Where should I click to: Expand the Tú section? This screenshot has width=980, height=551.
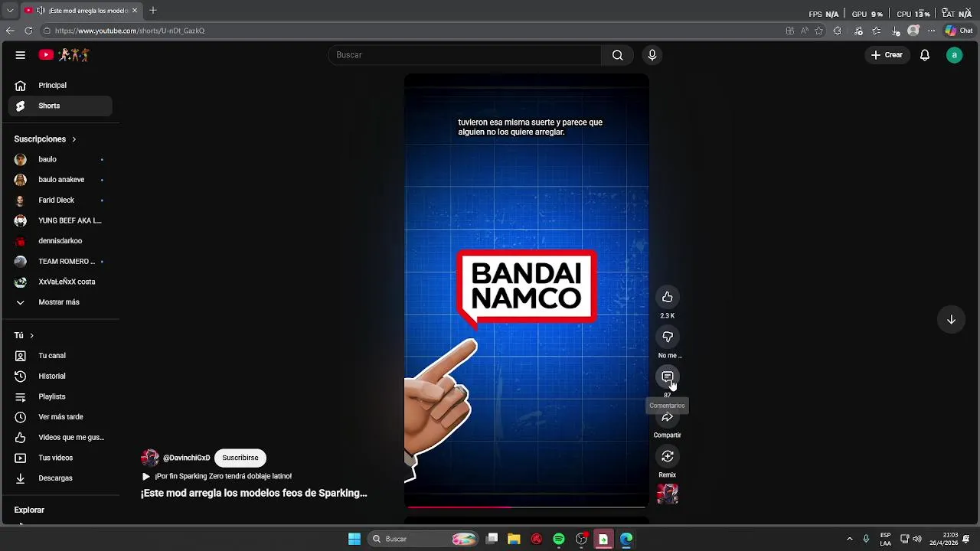point(24,335)
